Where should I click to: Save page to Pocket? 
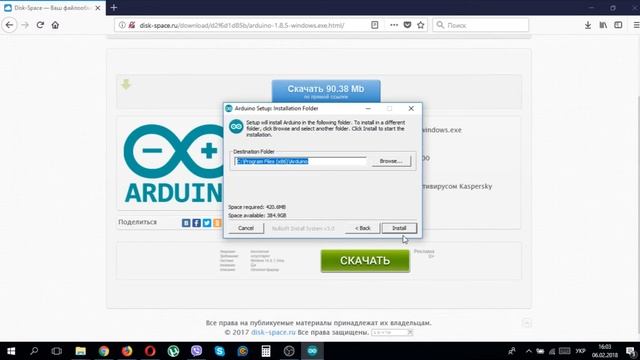(x=407, y=25)
